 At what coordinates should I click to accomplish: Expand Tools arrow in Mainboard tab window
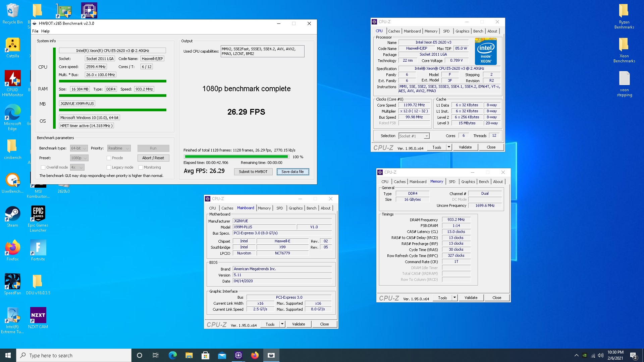click(x=282, y=324)
